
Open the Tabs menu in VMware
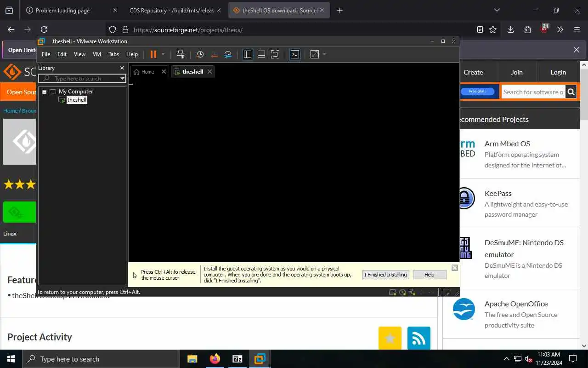coord(114,54)
